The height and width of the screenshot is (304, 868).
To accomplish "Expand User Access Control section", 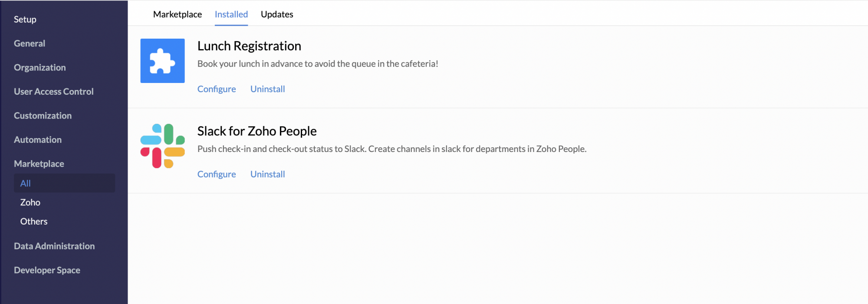I will (x=54, y=92).
